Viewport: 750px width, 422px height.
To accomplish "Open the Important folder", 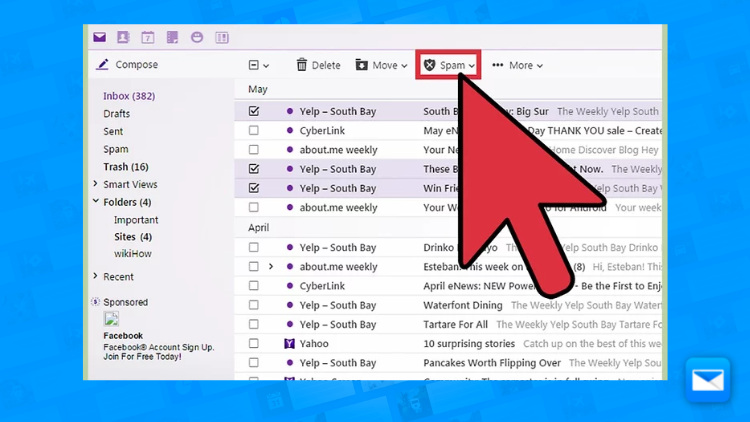I will click(x=136, y=220).
